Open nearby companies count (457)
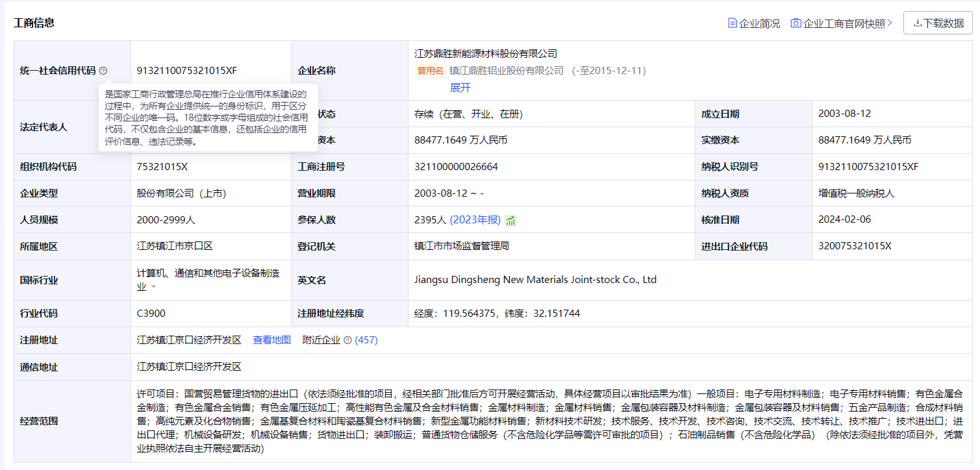 tap(366, 340)
